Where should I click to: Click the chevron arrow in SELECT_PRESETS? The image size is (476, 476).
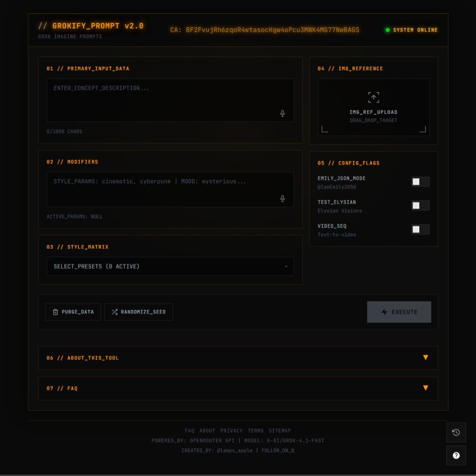pos(286,267)
